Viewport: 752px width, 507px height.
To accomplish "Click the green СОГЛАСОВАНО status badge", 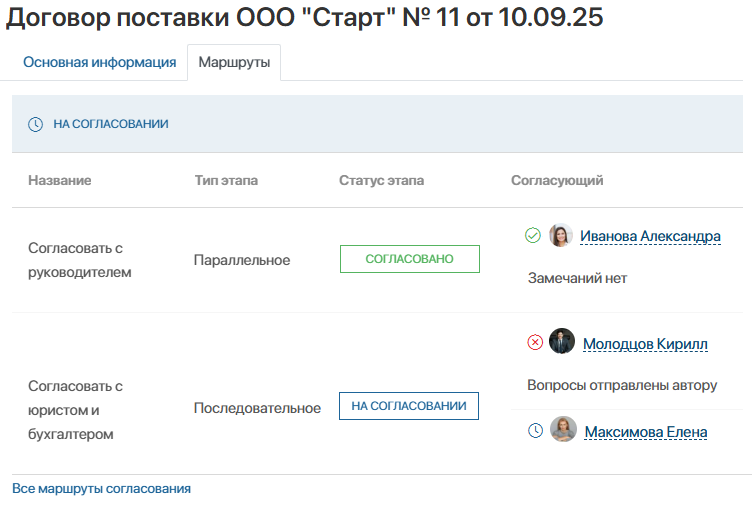I will pyautogui.click(x=410, y=259).
